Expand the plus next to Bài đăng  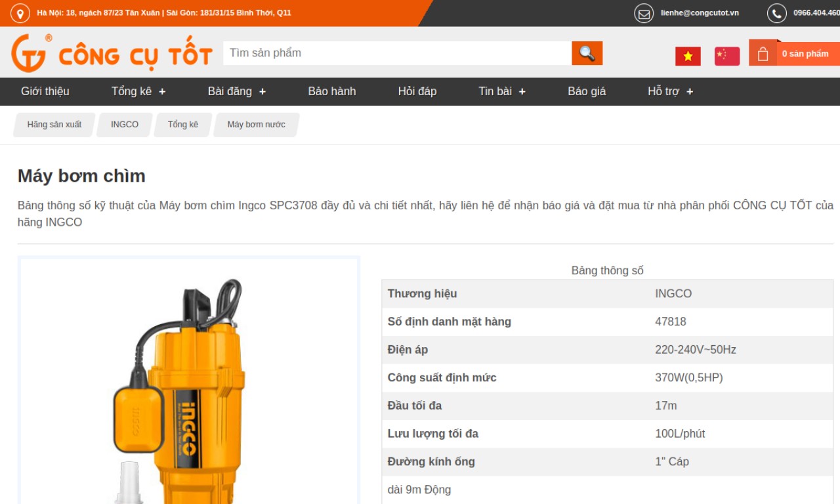tap(262, 92)
